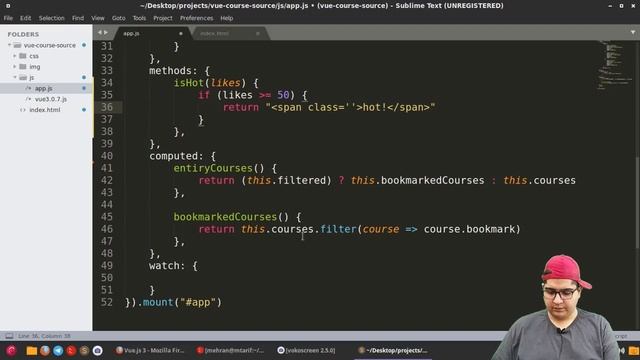Collapse the js folder

point(15,77)
